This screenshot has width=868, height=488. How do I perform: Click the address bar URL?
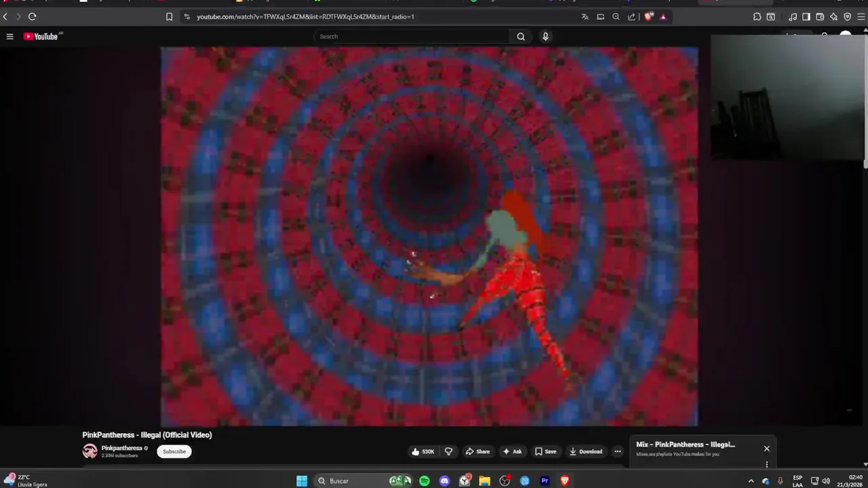pyautogui.click(x=305, y=16)
